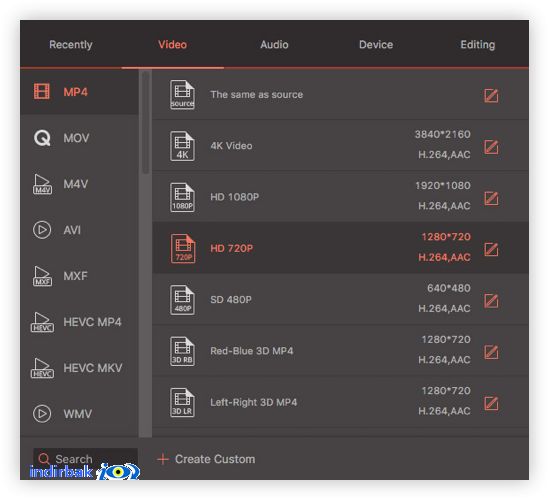Viewport: 549px width, 500px height.
Task: Edit the SD 480P preset settings
Action: pos(491,301)
